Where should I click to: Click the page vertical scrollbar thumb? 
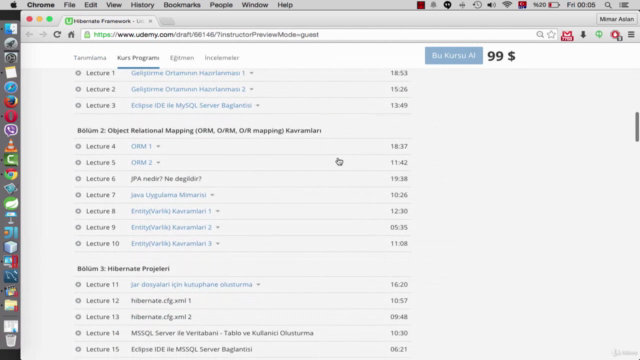[637, 127]
